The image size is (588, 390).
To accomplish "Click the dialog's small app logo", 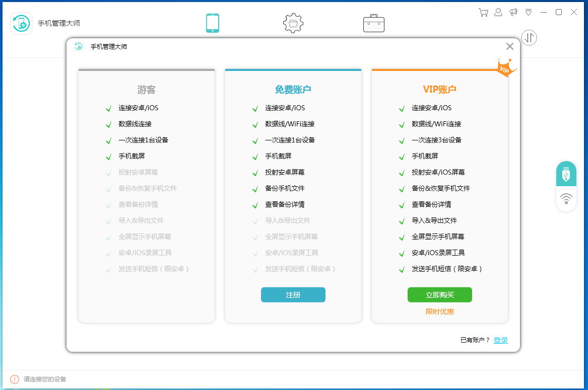I will click(79, 46).
